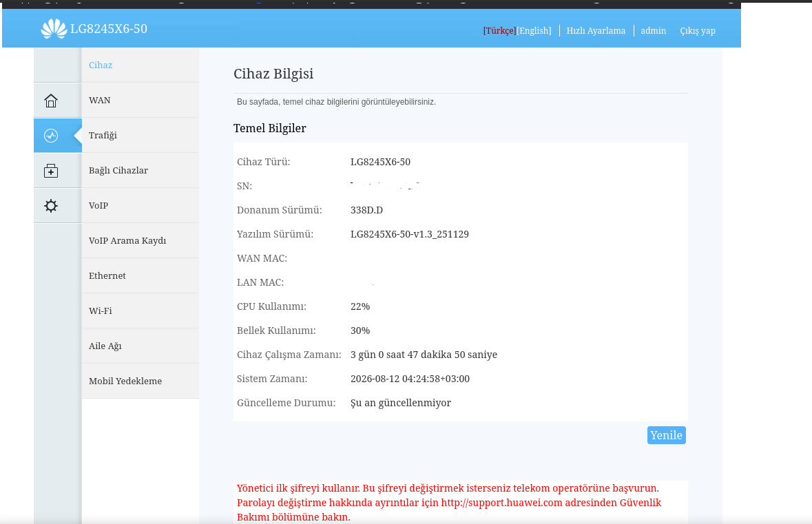The width and height of the screenshot is (812, 524).
Task: Click the Temel Bilgiler section title
Action: pos(270,128)
